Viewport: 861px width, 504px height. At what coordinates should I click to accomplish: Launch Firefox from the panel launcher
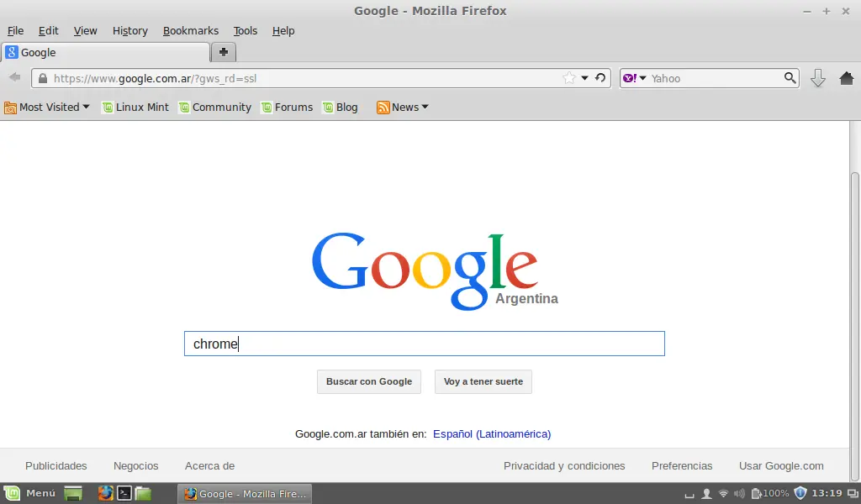[105, 494]
